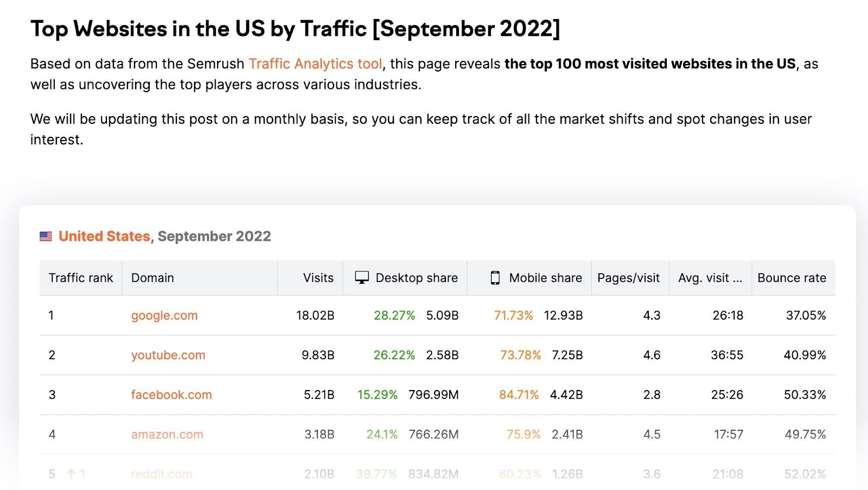
Task: Select youtube.com visits value 9.83B
Action: pos(318,355)
